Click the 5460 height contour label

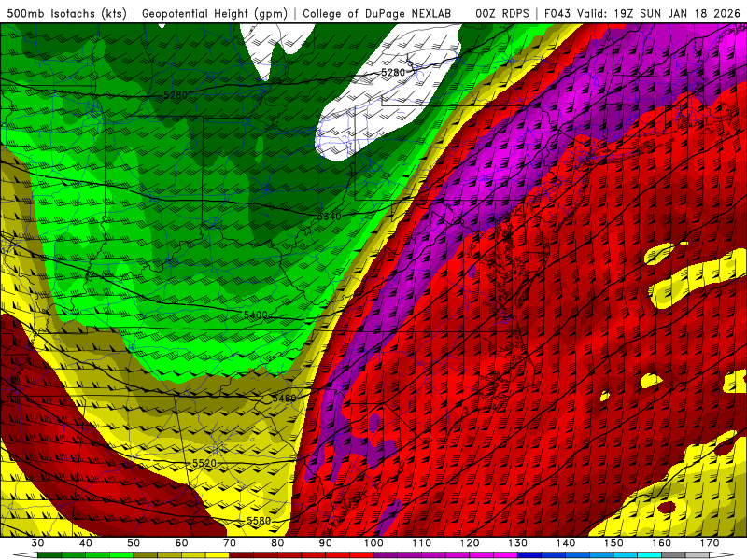pos(285,398)
